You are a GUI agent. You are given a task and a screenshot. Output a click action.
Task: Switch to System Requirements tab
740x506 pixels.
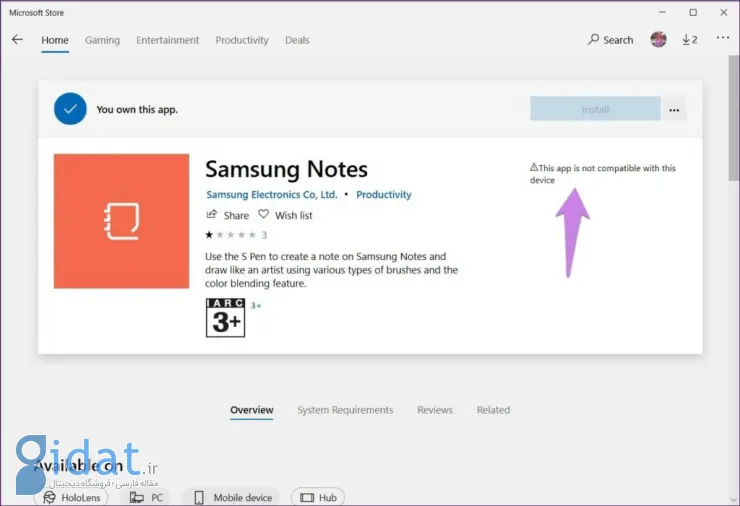(345, 410)
